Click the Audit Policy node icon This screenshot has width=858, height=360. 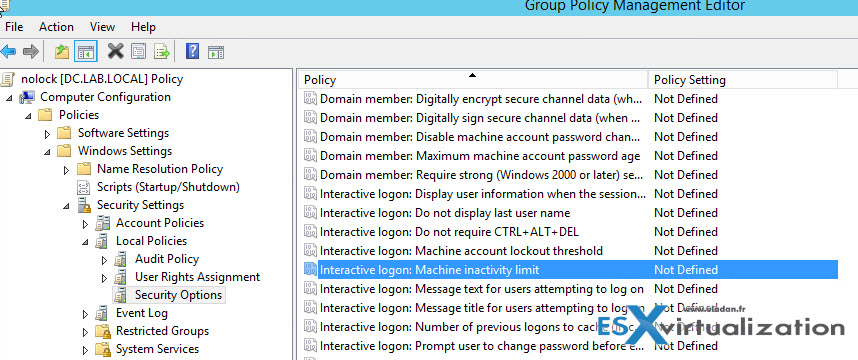click(121, 259)
